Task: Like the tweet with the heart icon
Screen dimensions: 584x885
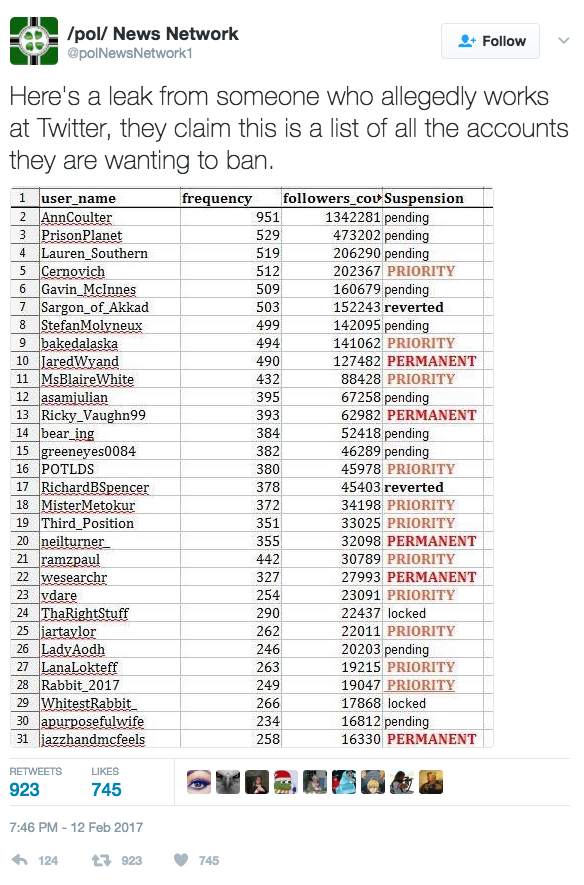Action: (181, 860)
